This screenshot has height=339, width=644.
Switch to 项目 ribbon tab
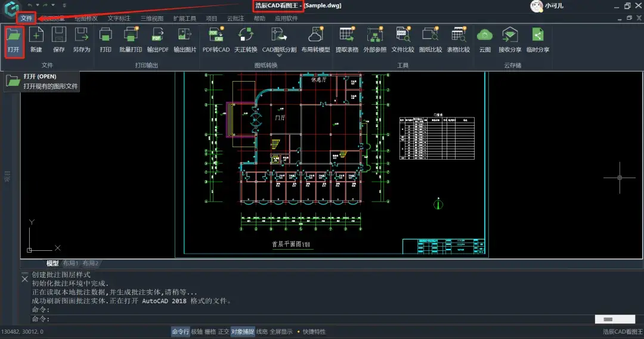click(212, 18)
